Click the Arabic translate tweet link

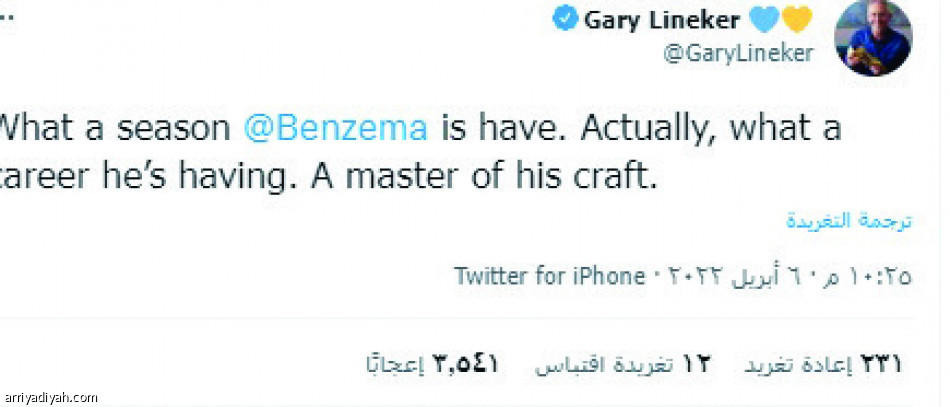848,221
